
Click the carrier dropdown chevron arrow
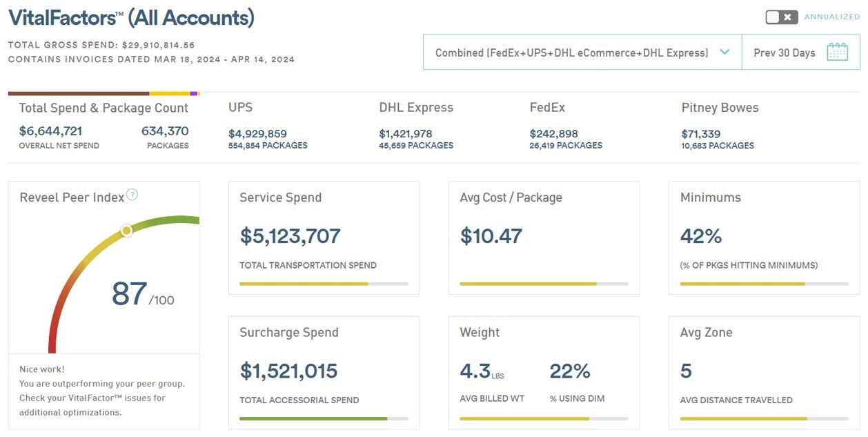click(724, 52)
